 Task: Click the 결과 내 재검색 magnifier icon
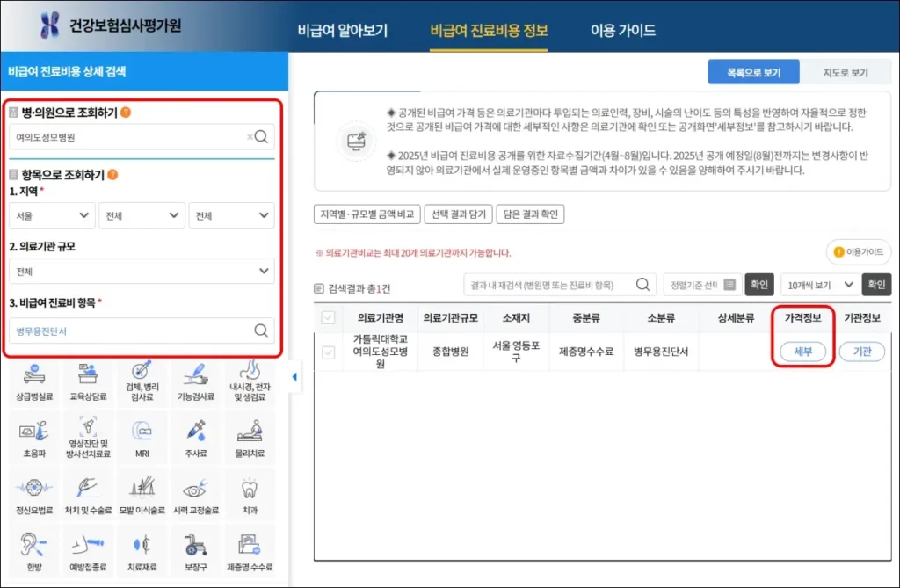coord(642,284)
